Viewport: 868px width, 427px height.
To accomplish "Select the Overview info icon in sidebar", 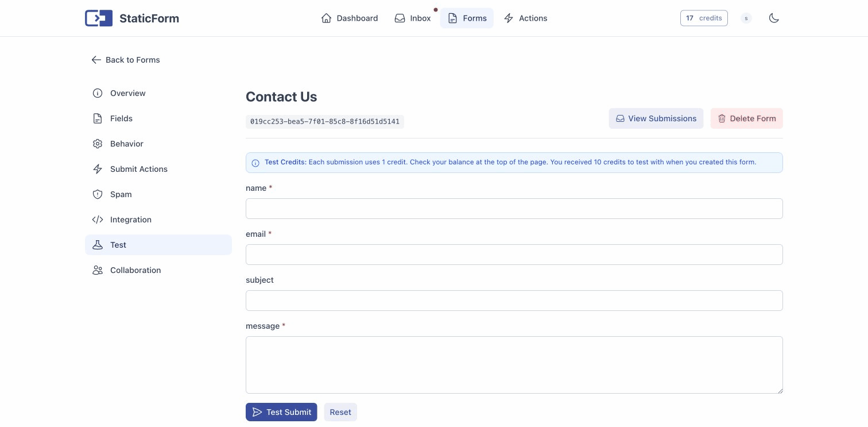I will pyautogui.click(x=98, y=93).
